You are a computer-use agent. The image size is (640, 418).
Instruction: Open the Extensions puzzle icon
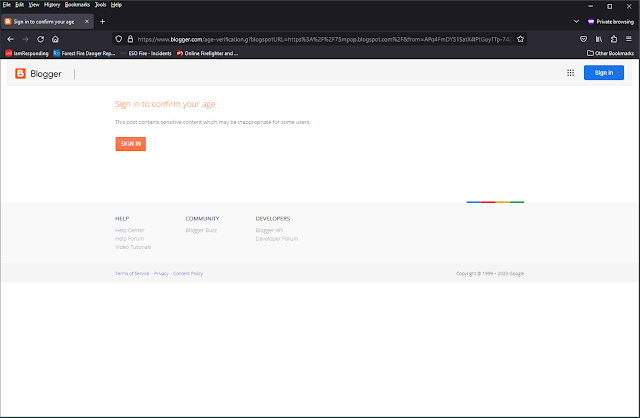click(x=614, y=39)
